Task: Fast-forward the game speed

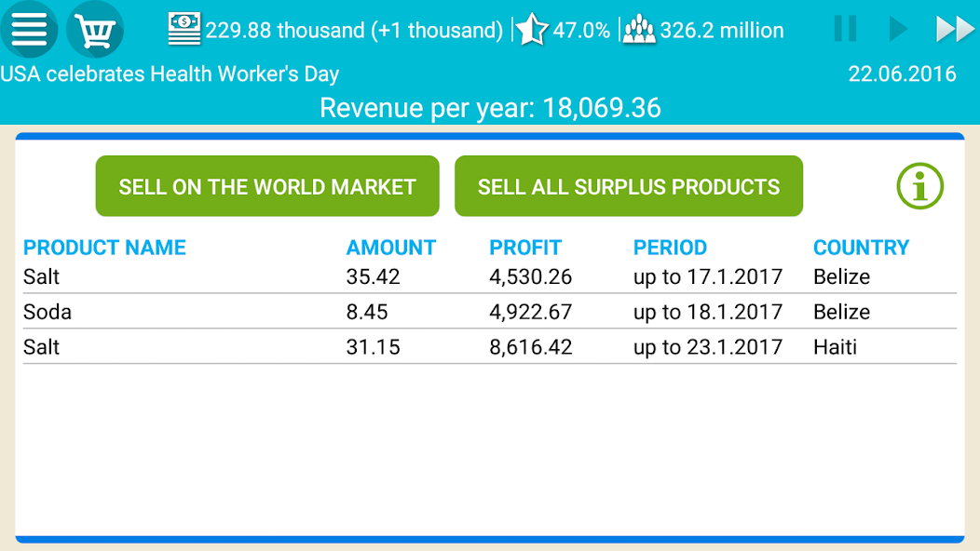Action: [x=955, y=29]
